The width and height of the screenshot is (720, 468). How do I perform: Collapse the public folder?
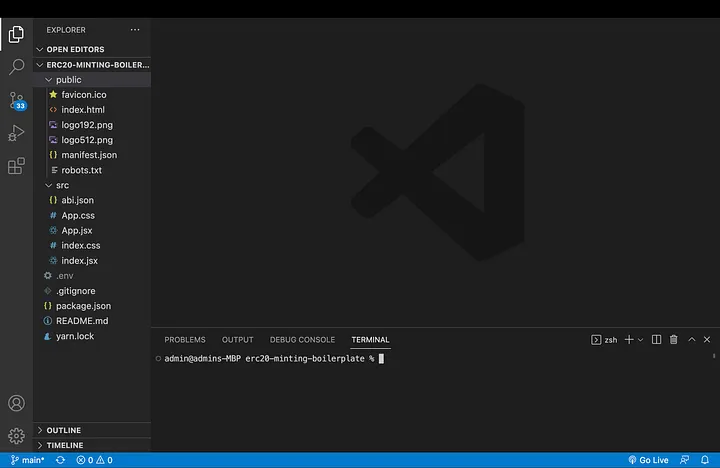pyautogui.click(x=68, y=80)
